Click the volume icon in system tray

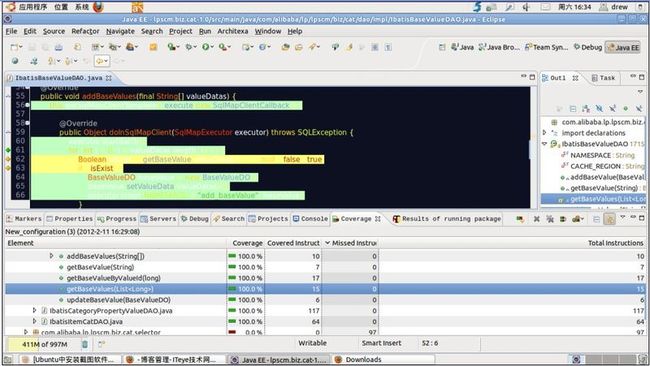526,7
